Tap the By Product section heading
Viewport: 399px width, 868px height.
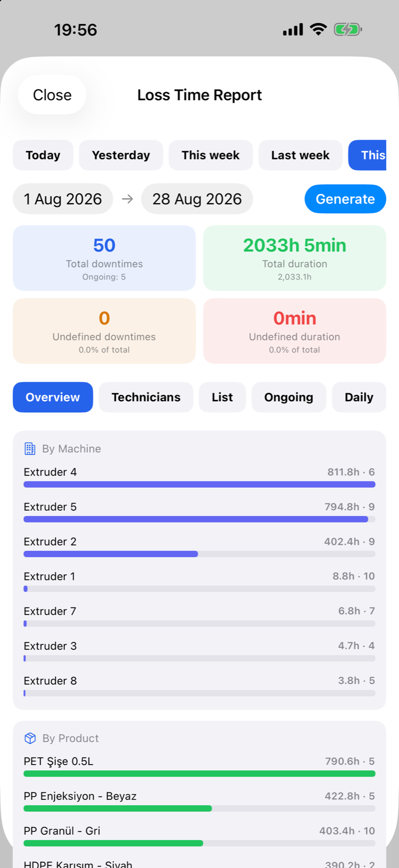pyautogui.click(x=71, y=738)
